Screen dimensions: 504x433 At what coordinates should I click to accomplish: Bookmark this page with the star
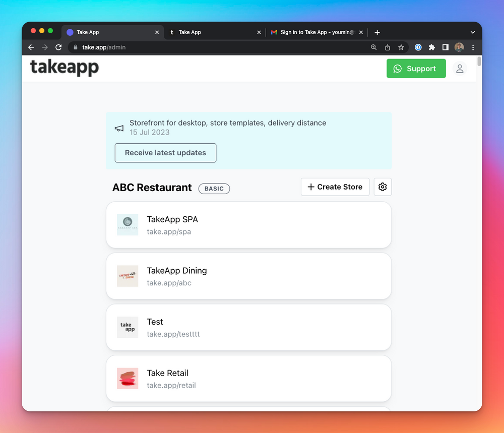point(401,47)
